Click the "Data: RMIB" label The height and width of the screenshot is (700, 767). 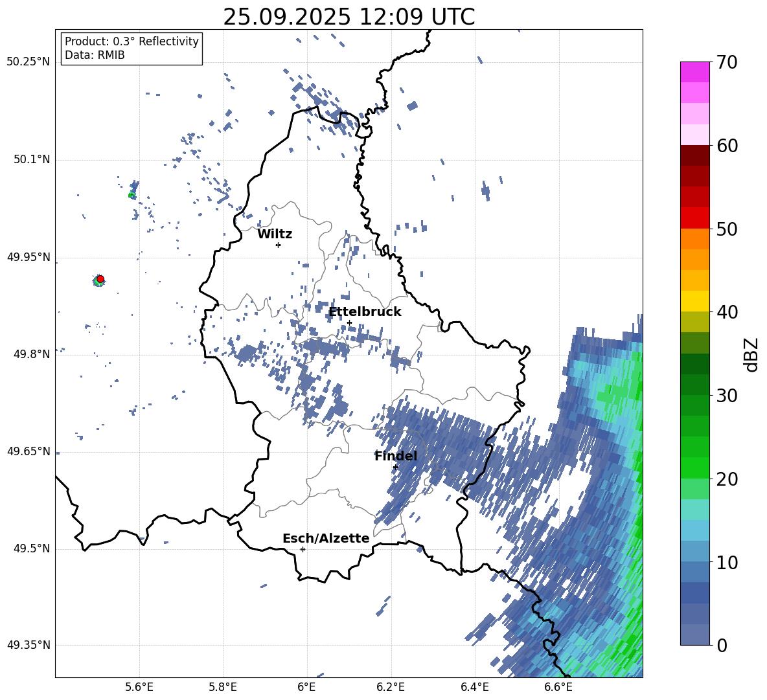coord(95,55)
